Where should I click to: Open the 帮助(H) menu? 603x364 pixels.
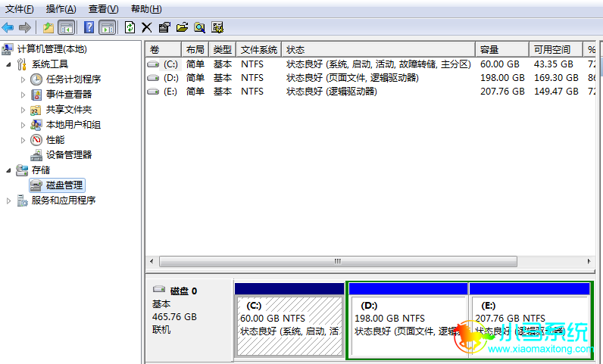[146, 9]
